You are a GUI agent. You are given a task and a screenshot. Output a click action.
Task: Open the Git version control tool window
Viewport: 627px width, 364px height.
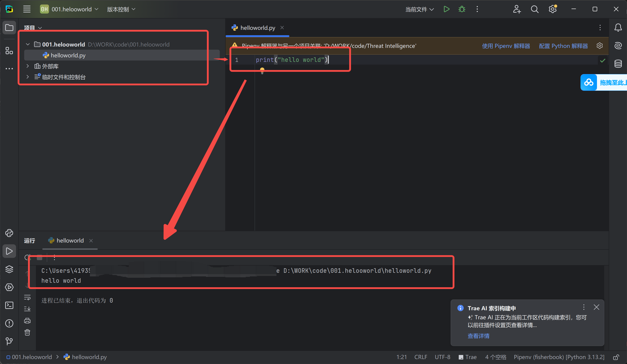click(x=9, y=341)
